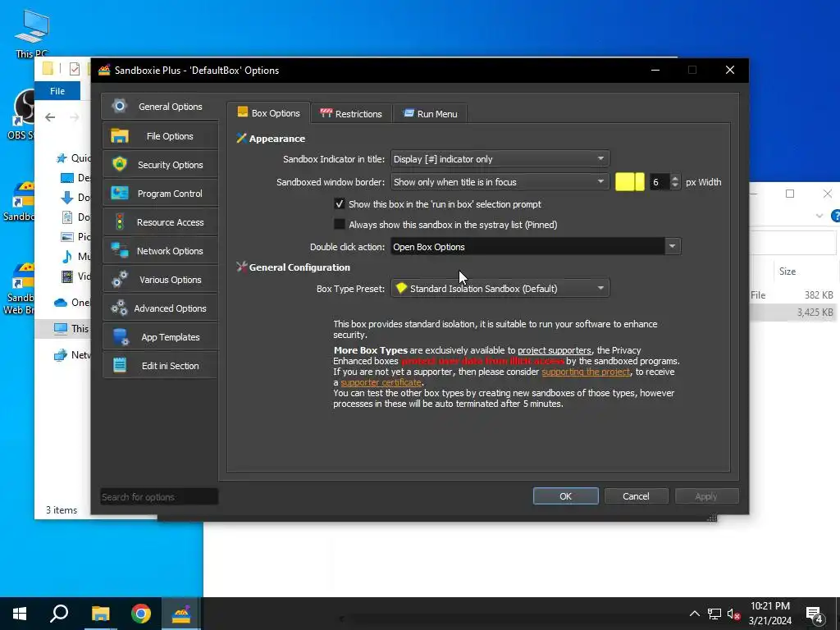Open Advanced Options section
This screenshot has width=840, height=630.
pos(160,308)
